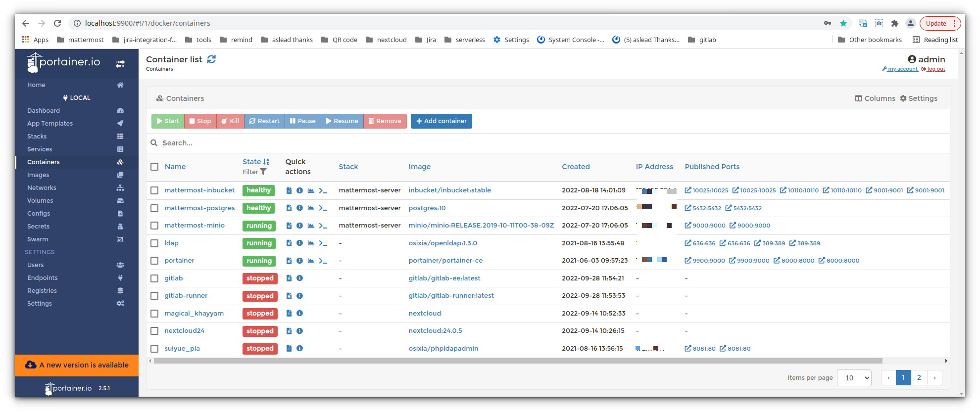Viewport: 980px width, 413px height.
Task: Check the gitlab-runner row checkbox
Action: 154,296
